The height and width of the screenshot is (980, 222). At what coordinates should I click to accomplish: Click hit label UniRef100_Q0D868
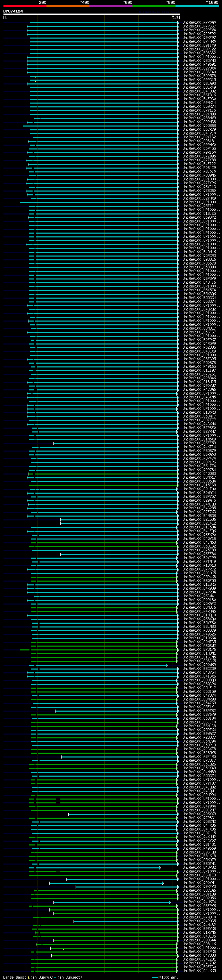pos(199,125)
